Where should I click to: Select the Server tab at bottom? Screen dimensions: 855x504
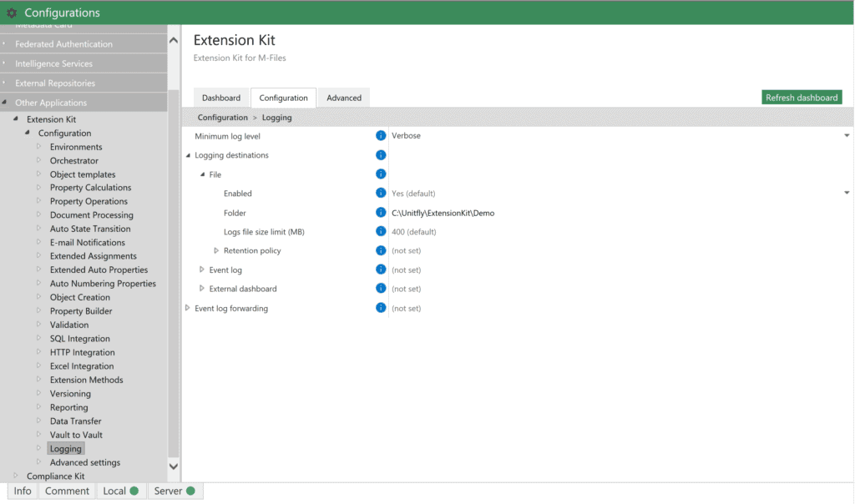(x=175, y=491)
